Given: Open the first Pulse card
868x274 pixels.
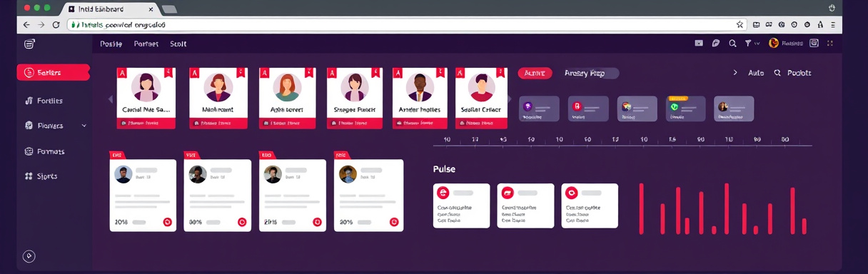Looking at the screenshot, I should 461,205.
